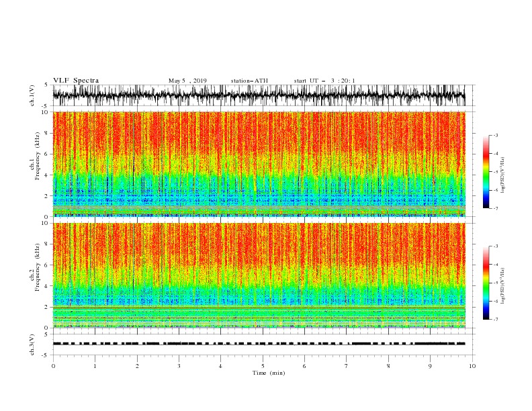532x411 pixels.
Task: Click the ch.2 Frequency (kHz) axis label
Action: (35, 267)
